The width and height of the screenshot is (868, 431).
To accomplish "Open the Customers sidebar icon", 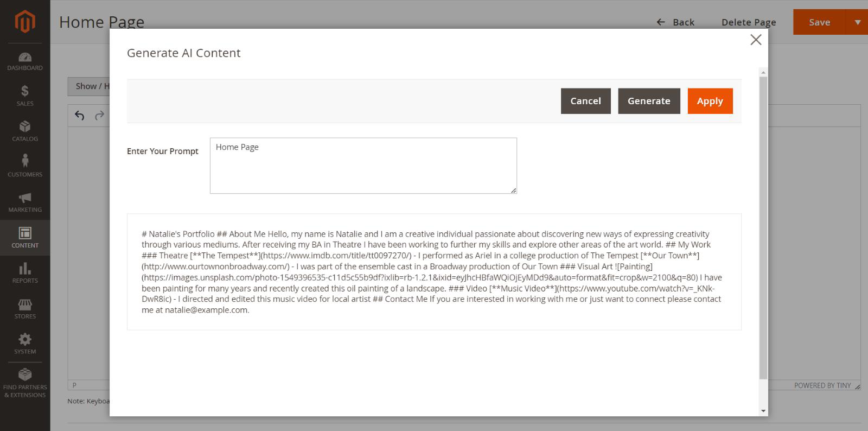I will click(25, 166).
